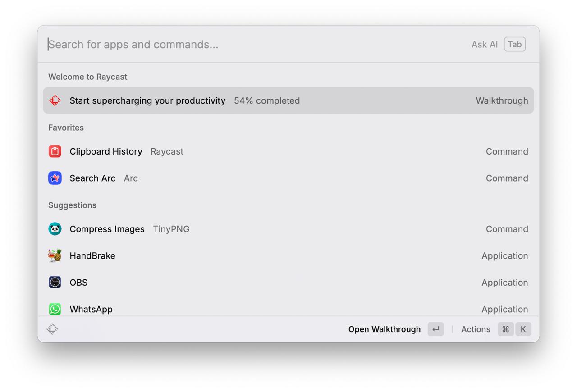Select the Search Arc command row
This screenshot has height=392, width=577.
pyautogui.click(x=288, y=178)
